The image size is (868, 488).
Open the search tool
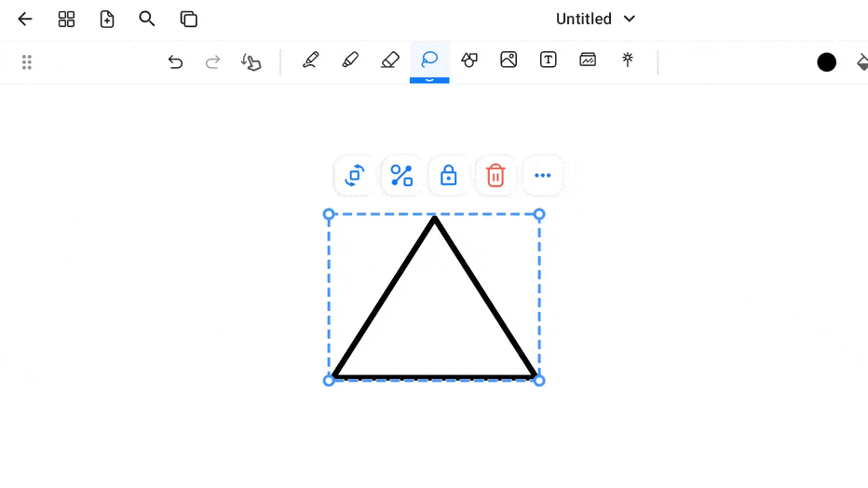coord(147,19)
